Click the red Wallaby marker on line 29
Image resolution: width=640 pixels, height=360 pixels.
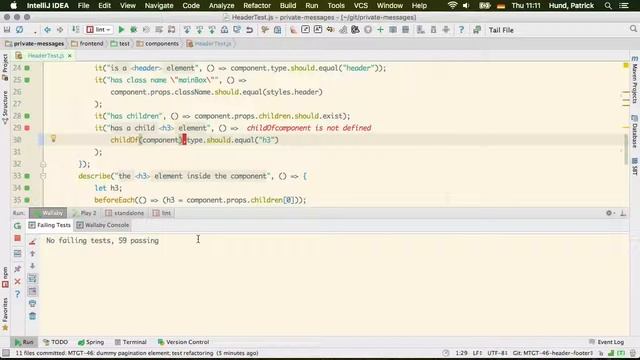(x=27, y=128)
